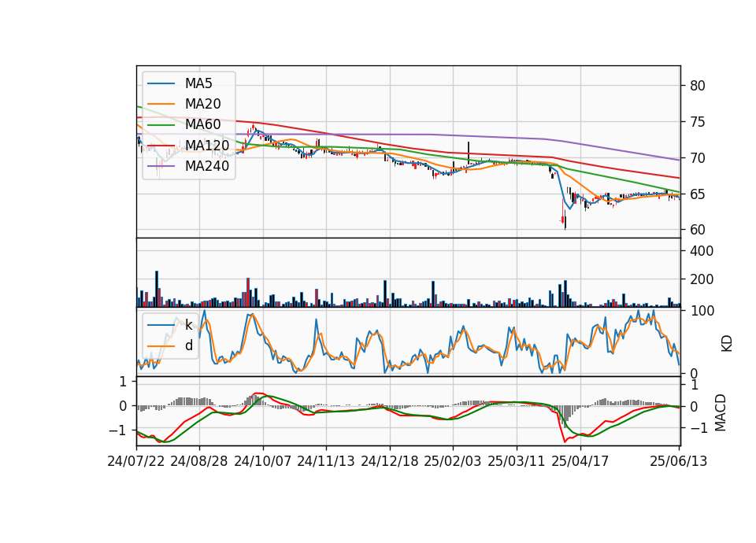Click the 25/02/03 date label
The height and width of the screenshot is (543, 756).
pyautogui.click(x=453, y=461)
